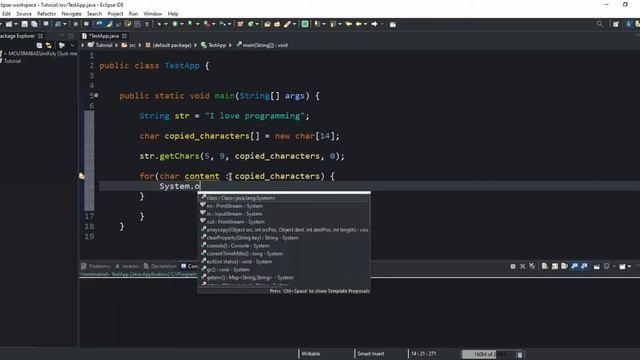Open the Back history dropdown arrow
640x360 pixels.
pos(365,24)
